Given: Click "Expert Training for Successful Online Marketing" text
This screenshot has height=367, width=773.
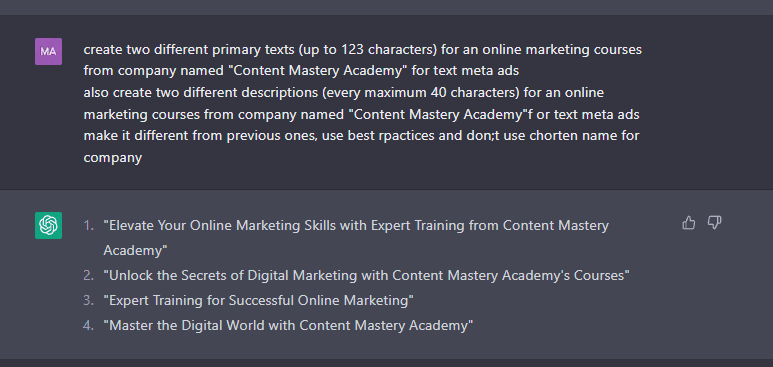Looking at the screenshot, I should tap(258, 300).
